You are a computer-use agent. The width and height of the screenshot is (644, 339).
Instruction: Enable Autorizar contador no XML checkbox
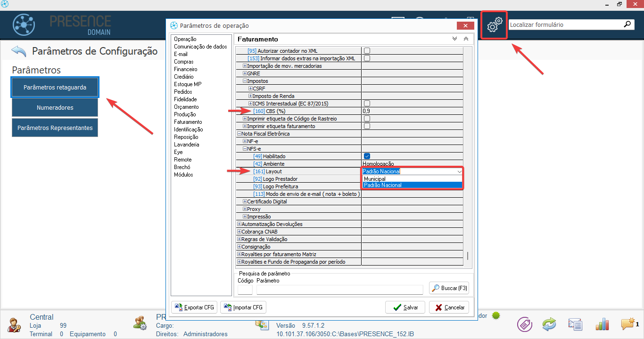[x=367, y=51]
